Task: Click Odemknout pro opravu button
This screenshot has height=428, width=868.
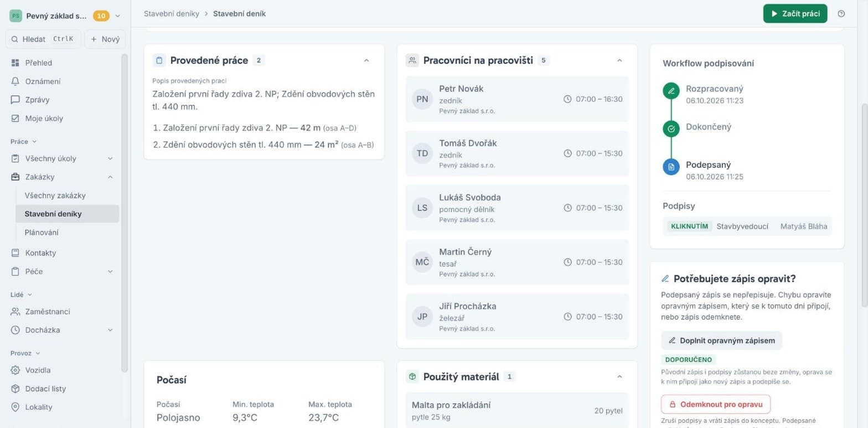Action: pos(715,404)
